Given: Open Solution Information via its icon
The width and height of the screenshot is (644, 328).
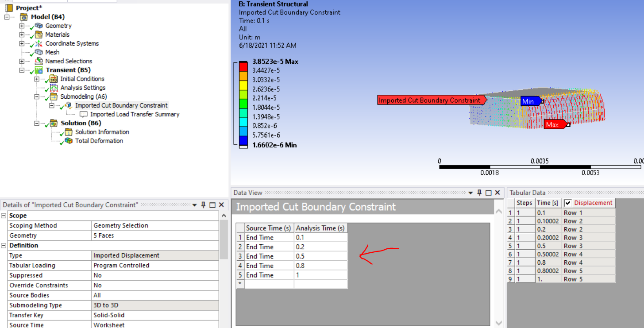Looking at the screenshot, I should tap(68, 132).
